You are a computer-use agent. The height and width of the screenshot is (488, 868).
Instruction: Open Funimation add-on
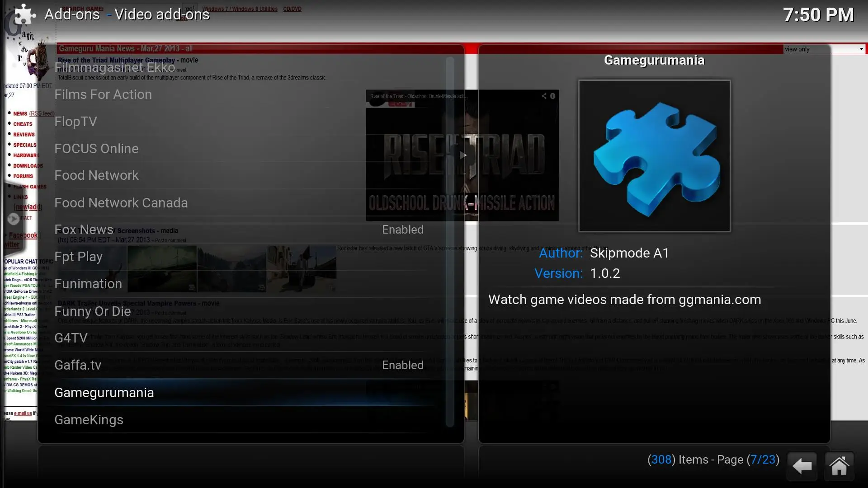[x=241, y=284]
